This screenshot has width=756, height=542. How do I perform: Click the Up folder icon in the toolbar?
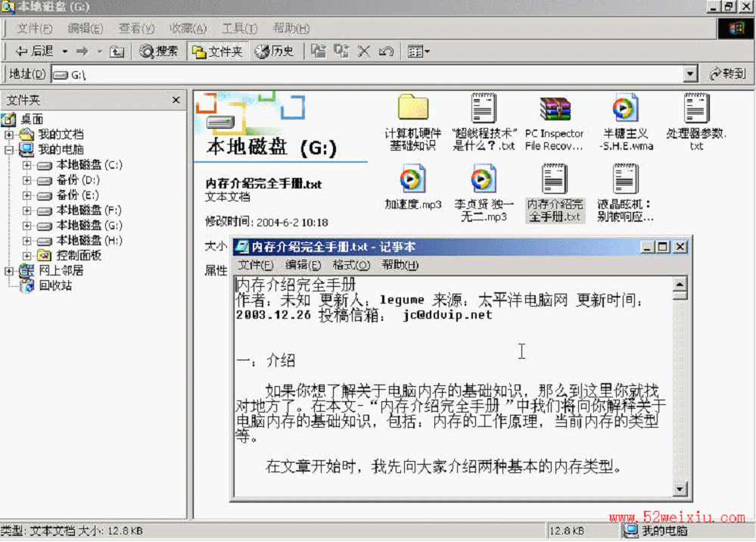point(117,51)
